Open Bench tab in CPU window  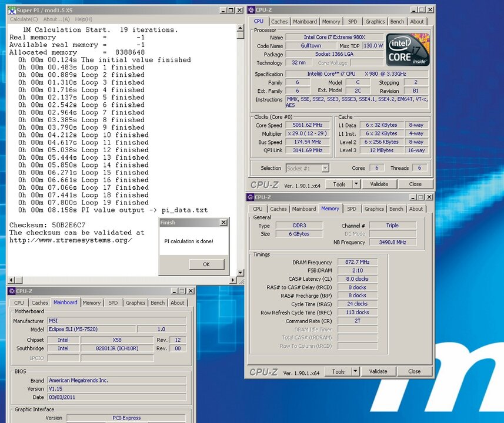398,22
